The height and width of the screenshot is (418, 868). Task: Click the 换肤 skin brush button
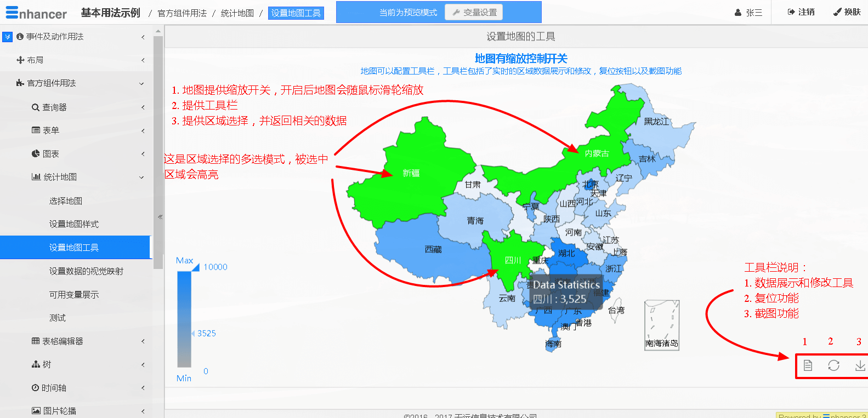(x=847, y=12)
